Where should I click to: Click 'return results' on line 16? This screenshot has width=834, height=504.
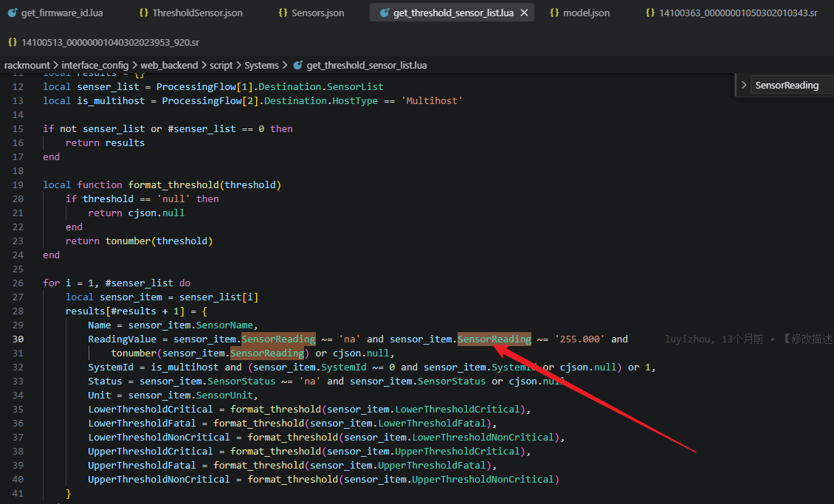pos(106,143)
